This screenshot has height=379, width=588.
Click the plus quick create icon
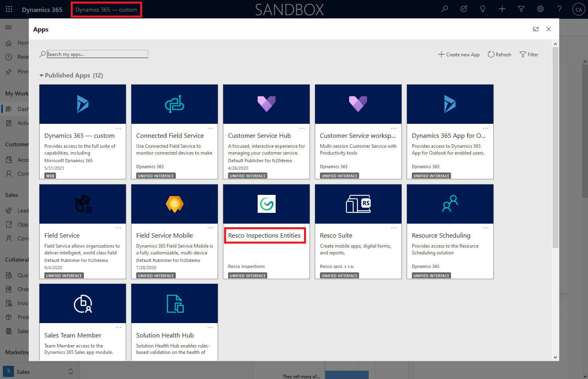pyautogui.click(x=502, y=9)
